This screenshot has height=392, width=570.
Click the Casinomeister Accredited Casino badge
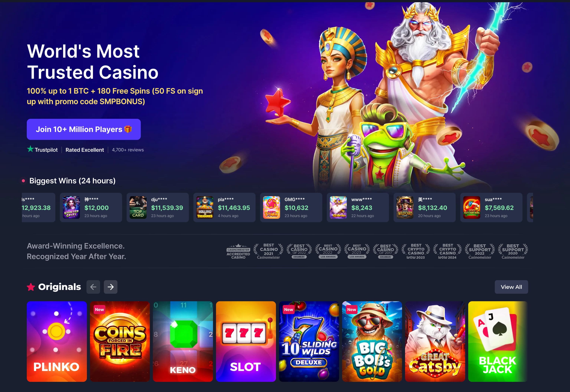pos(238,251)
